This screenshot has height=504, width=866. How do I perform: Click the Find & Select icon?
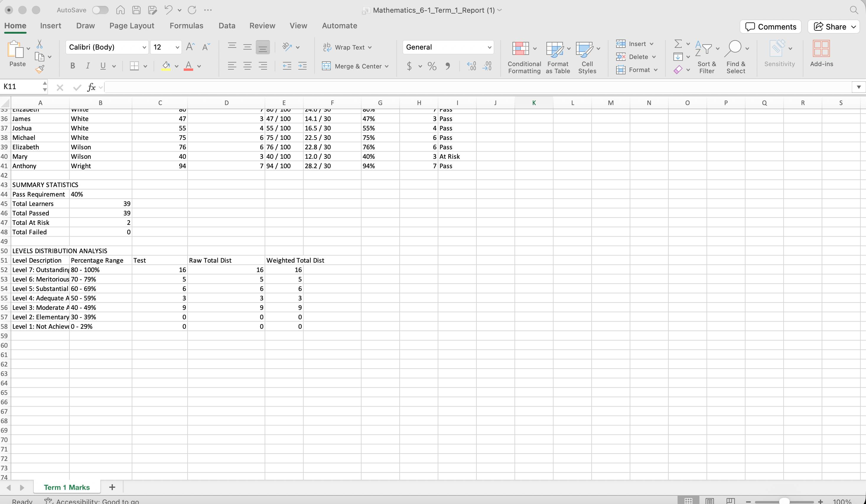(x=736, y=55)
